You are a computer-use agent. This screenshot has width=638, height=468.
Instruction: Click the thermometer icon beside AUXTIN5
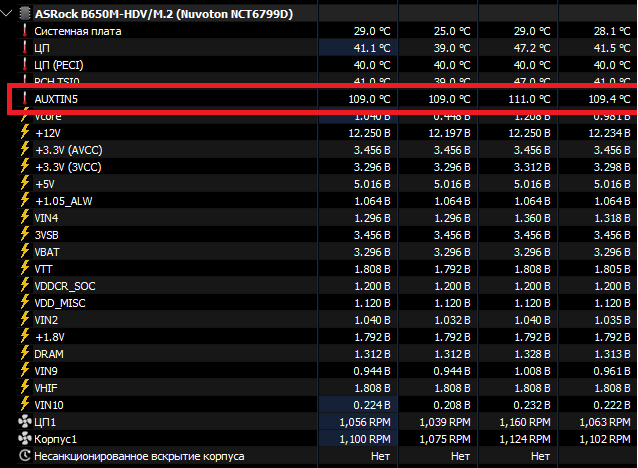(25, 98)
